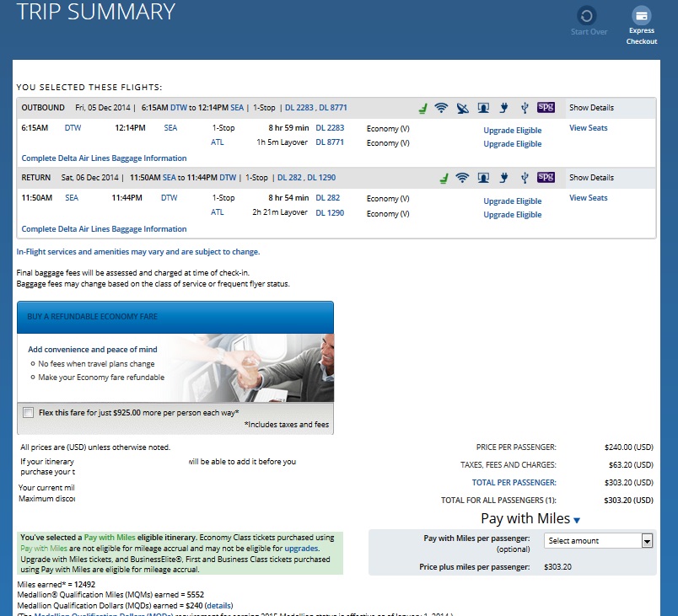Click the Start Over icon

pos(588,16)
